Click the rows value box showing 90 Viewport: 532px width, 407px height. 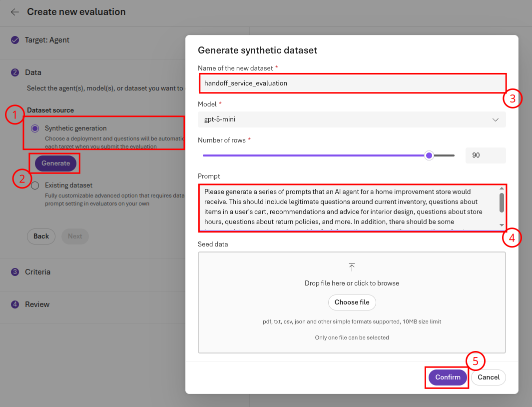pyautogui.click(x=485, y=155)
